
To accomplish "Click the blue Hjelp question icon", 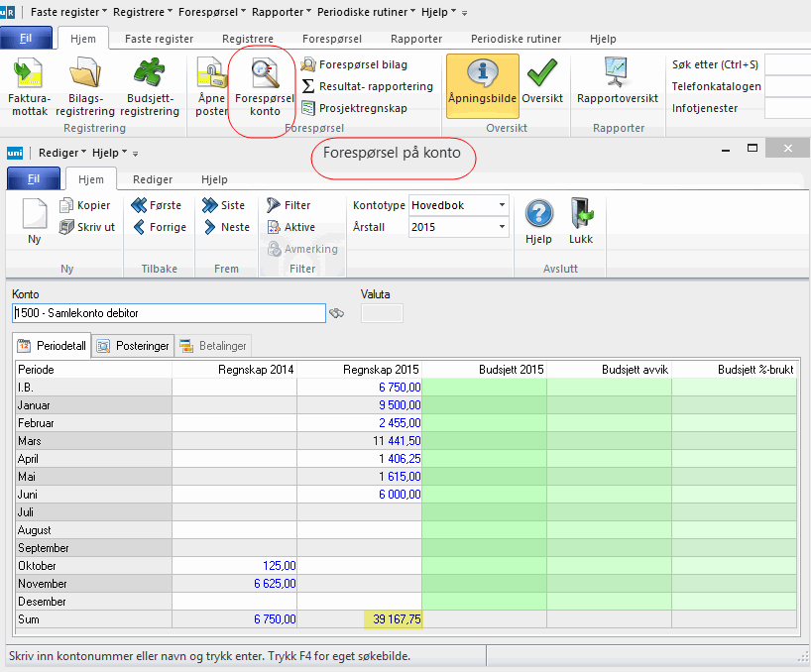I will click(538, 215).
